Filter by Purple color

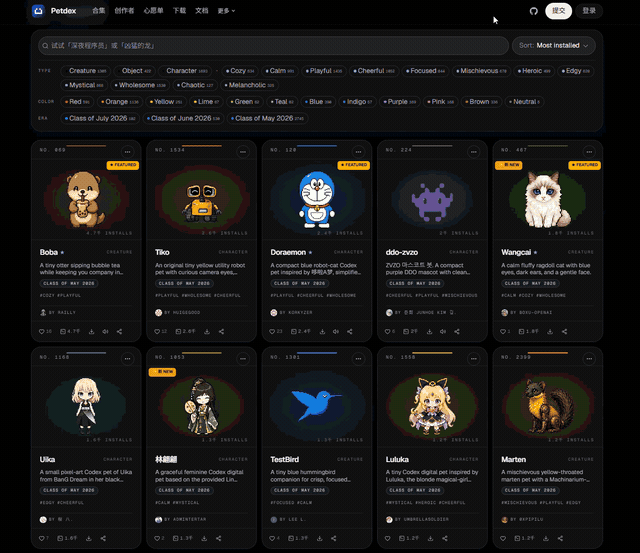(400, 102)
